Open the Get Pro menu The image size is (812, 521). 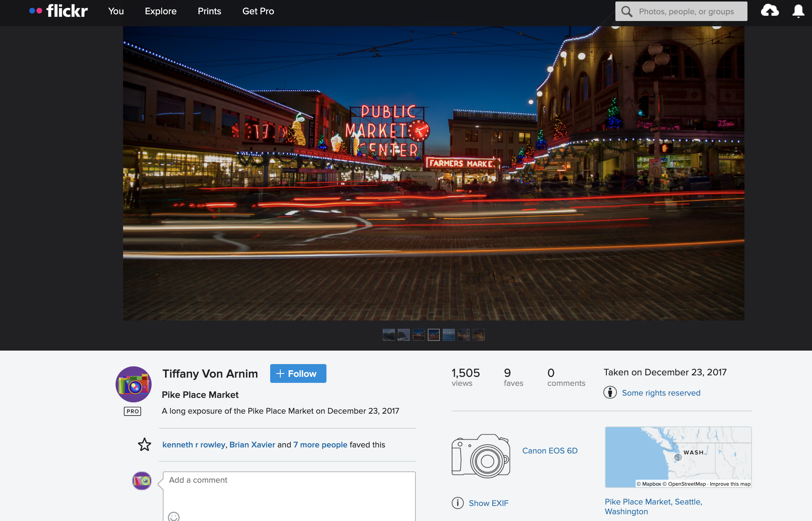pos(258,11)
